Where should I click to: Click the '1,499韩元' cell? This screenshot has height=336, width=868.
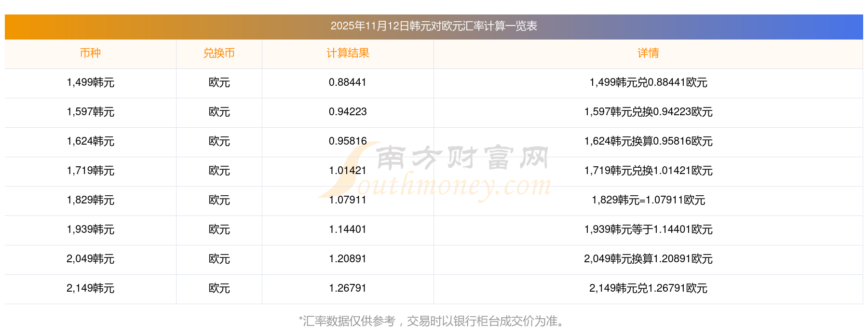pos(90,82)
